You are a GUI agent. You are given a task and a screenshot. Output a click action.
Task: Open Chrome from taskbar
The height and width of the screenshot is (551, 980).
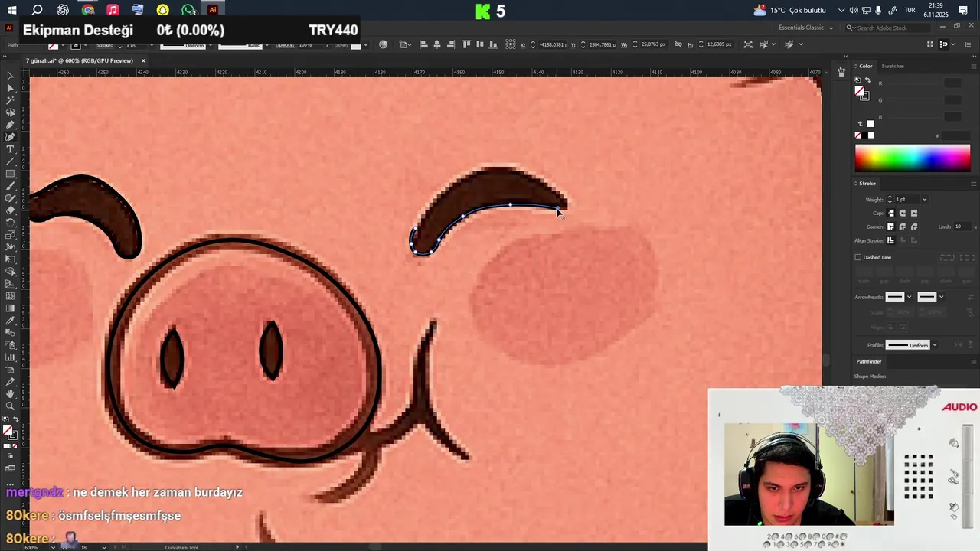(87, 10)
